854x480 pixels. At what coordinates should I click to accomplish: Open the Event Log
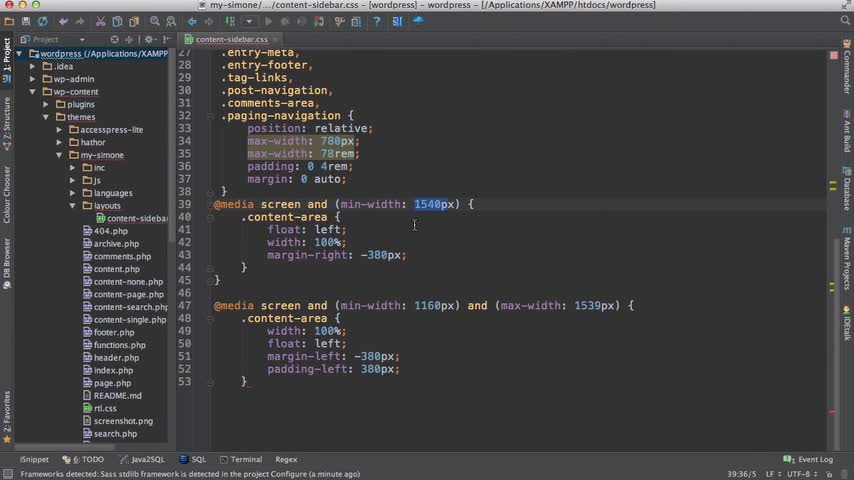808,459
